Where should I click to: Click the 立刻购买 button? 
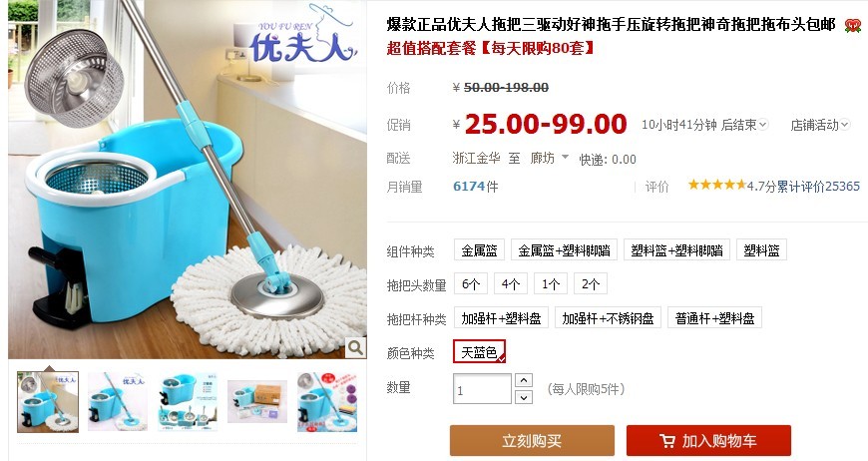532,440
